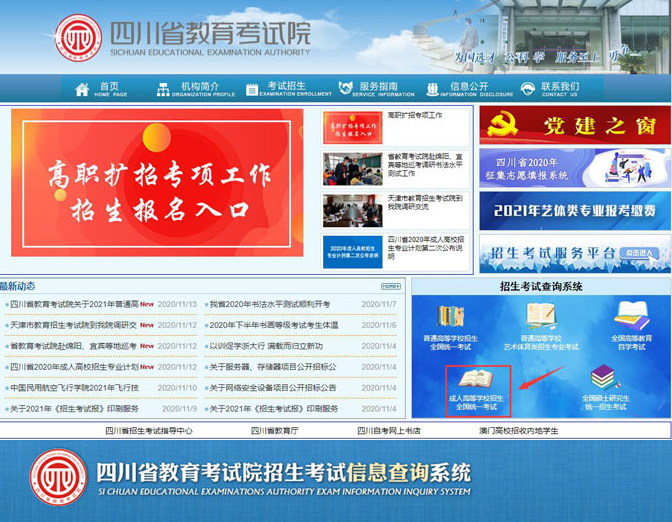Open news headline 高职扩招专项工作
The width and height of the screenshot is (672, 522).
coord(414,115)
